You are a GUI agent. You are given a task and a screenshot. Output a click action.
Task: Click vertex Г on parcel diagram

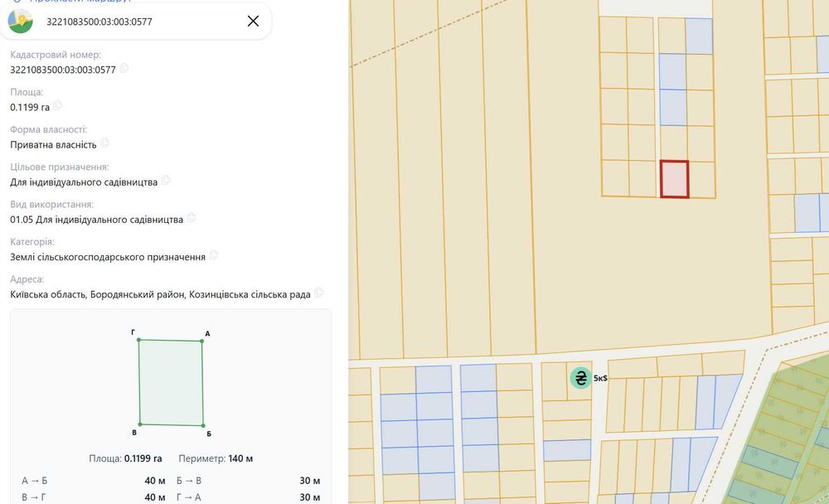pyautogui.click(x=139, y=340)
